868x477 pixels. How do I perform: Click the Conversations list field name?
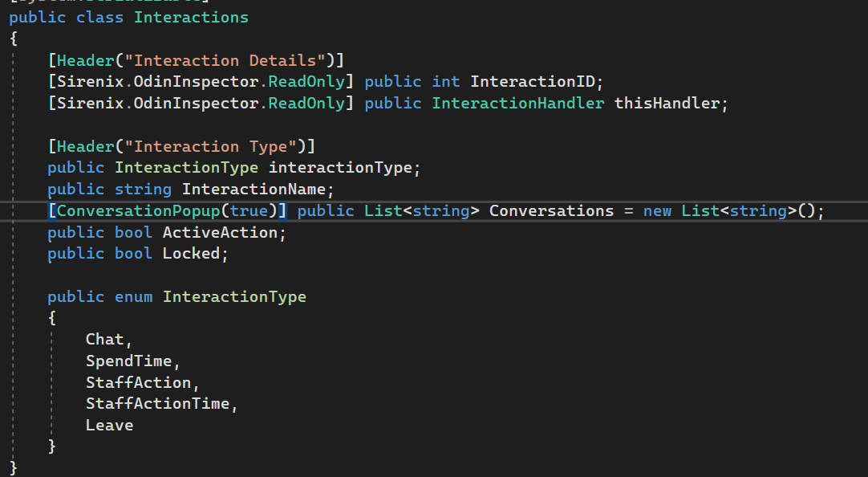click(551, 211)
